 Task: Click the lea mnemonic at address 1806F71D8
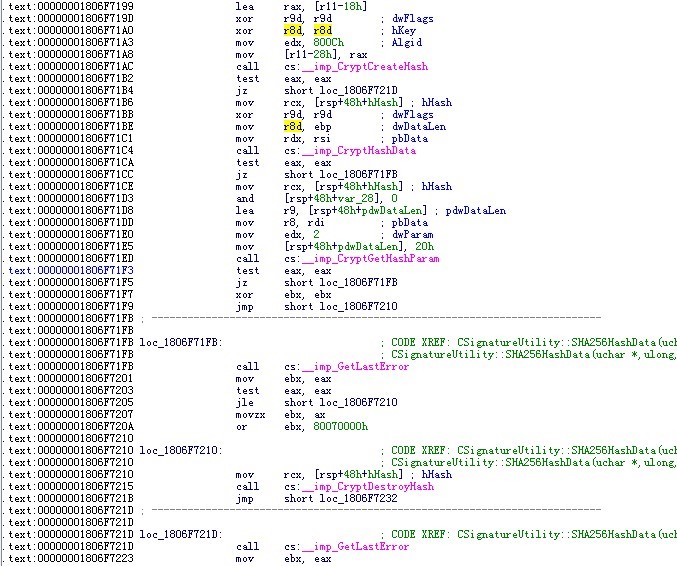[x=245, y=211]
